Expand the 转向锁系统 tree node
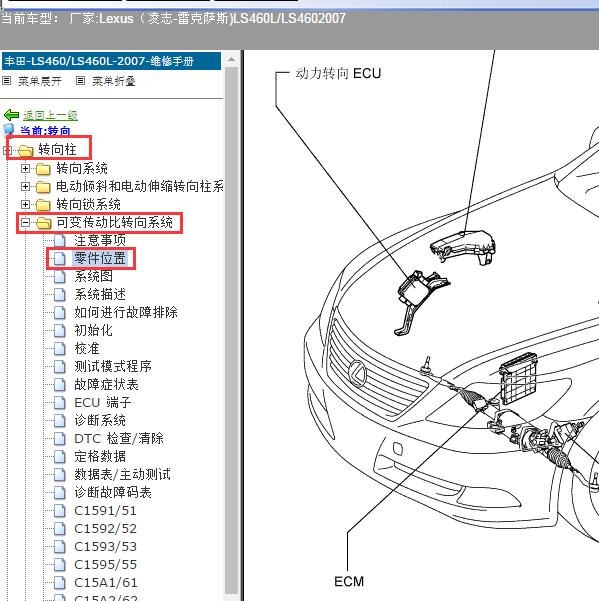 (25, 205)
